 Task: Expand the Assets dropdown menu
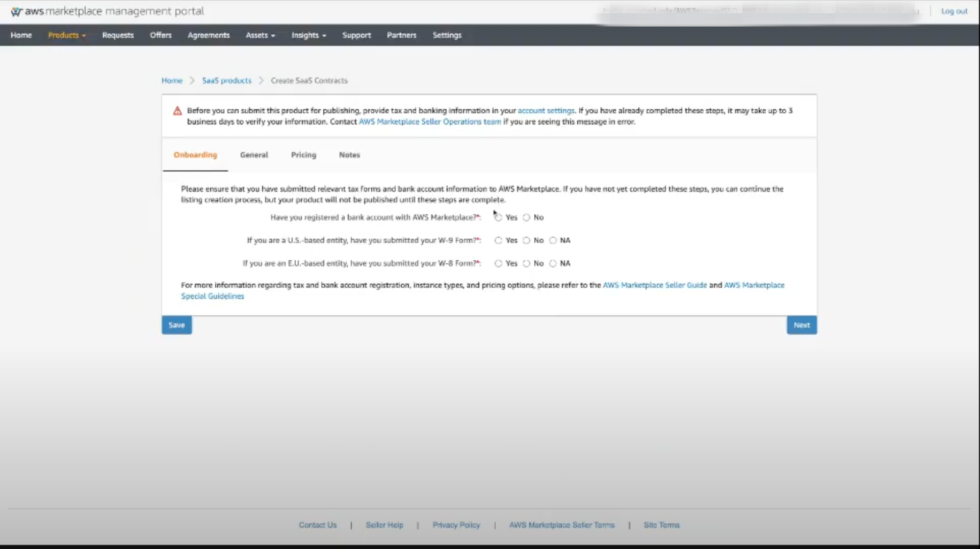pyautogui.click(x=260, y=35)
